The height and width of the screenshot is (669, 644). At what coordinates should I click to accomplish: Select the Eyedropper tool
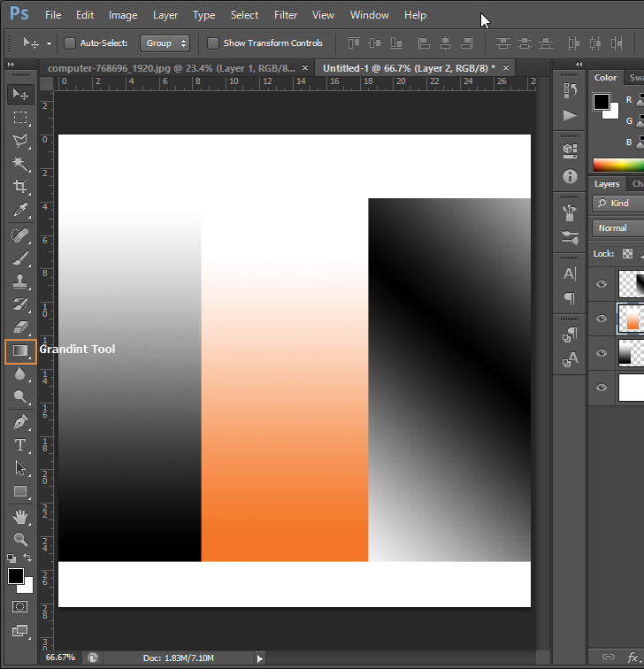click(x=20, y=210)
